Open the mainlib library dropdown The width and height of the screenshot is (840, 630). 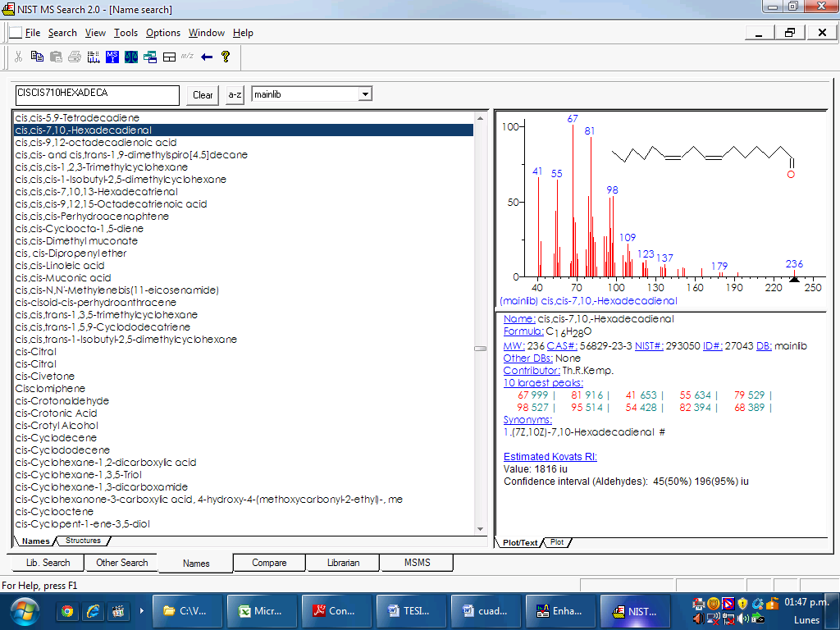[365, 94]
